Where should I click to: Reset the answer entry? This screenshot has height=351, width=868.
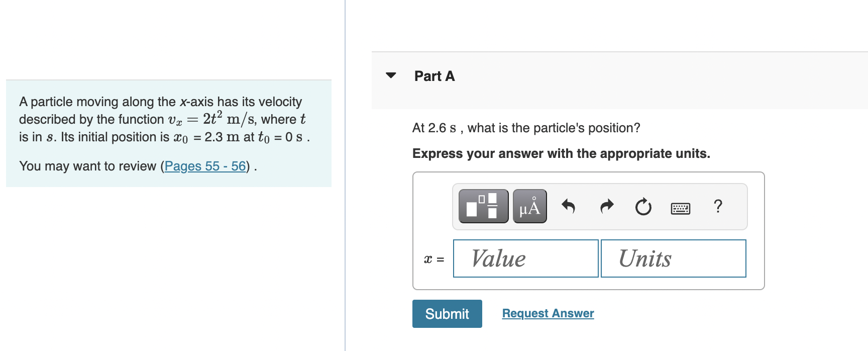643,206
